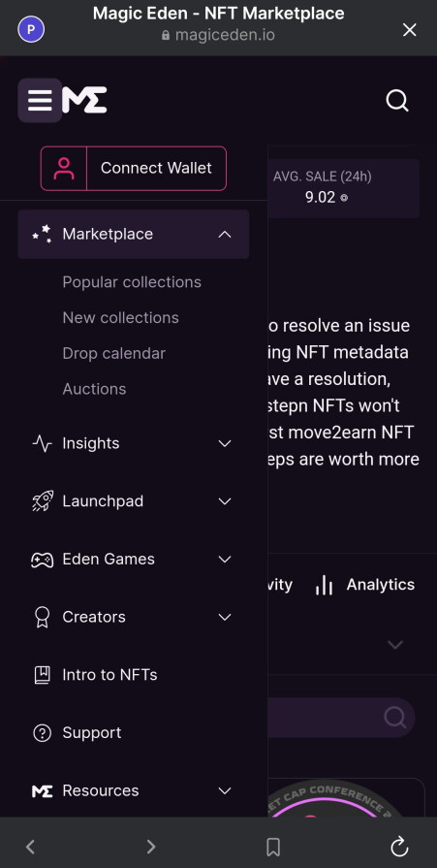Open Popular collections

point(132,282)
